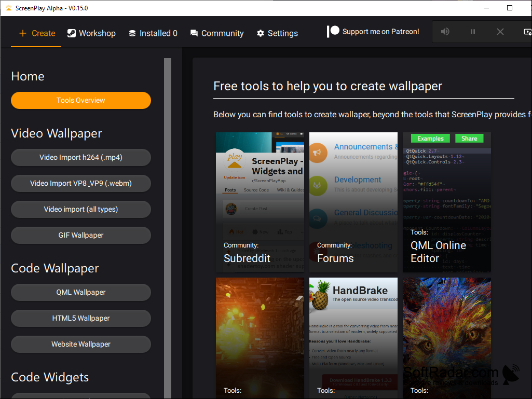The image size is (532, 399).
Task: Open the Create tab
Action: [x=36, y=33]
